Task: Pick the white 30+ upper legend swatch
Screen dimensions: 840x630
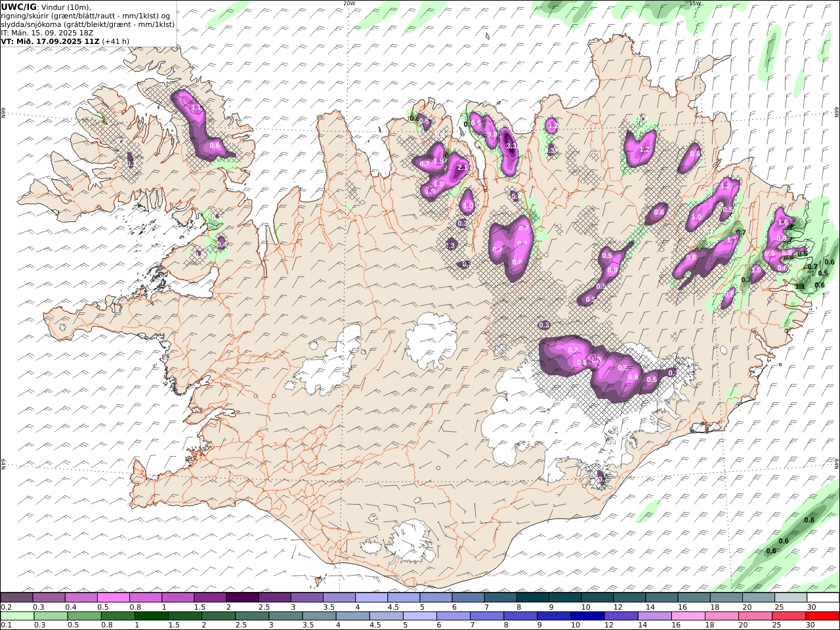Action: [823, 598]
